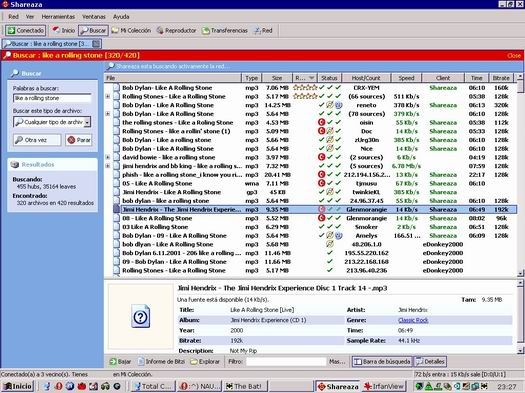Image resolution: width=525 pixels, height=393 pixels.
Task: Sort results by Bitrate column
Action: click(x=501, y=78)
